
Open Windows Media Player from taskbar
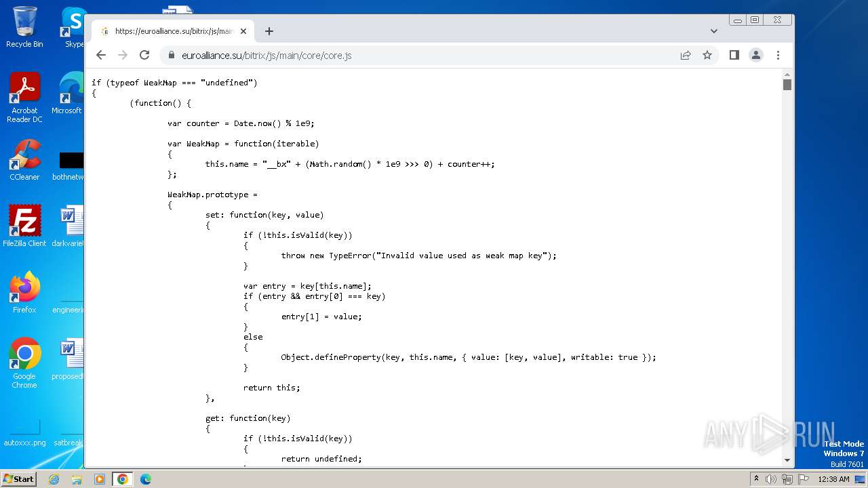(x=100, y=479)
